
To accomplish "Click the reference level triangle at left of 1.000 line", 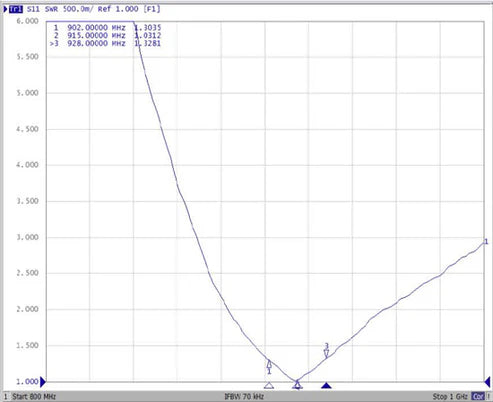I will 43,382.
